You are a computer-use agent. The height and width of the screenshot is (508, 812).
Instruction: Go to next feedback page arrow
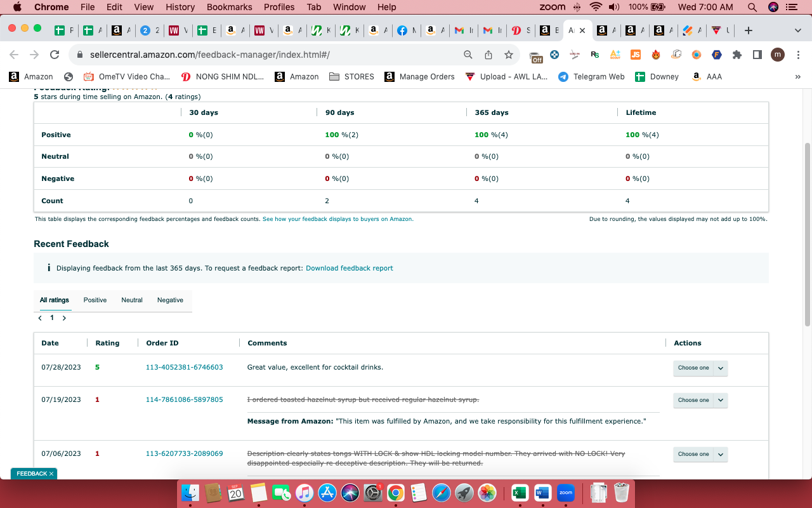(x=64, y=318)
